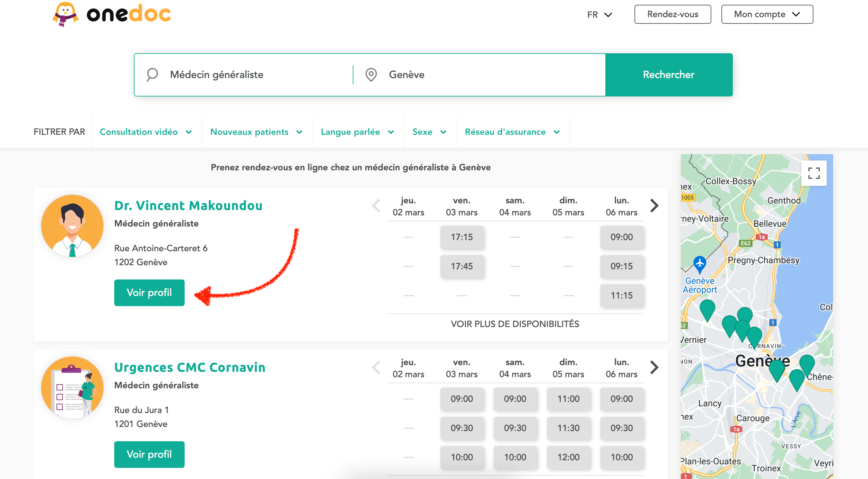Open the Sexe filter menu
Screen dimensions: 868x479
[x=429, y=132]
